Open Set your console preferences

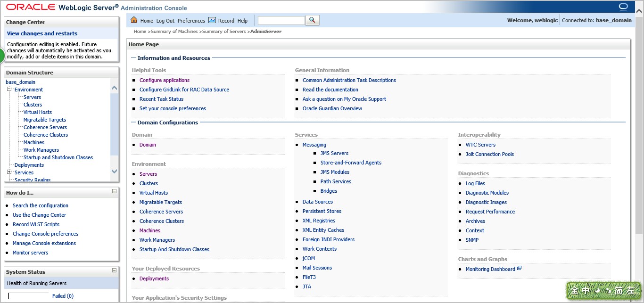pos(173,108)
